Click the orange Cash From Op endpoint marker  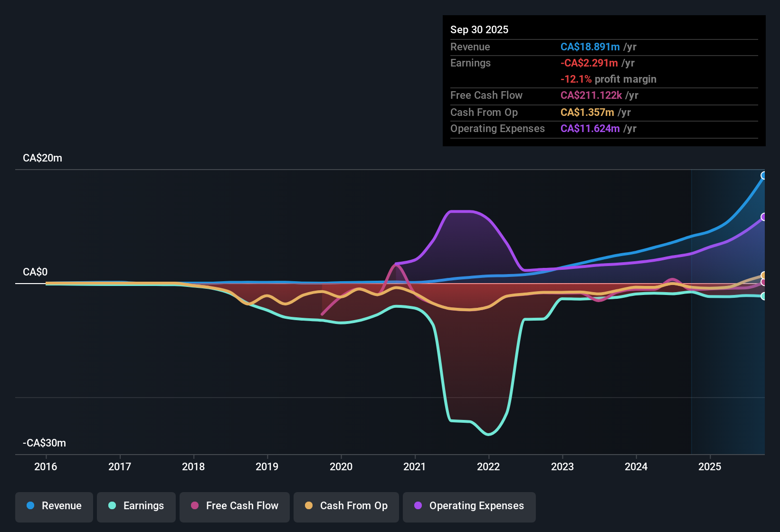pyautogui.click(x=763, y=275)
